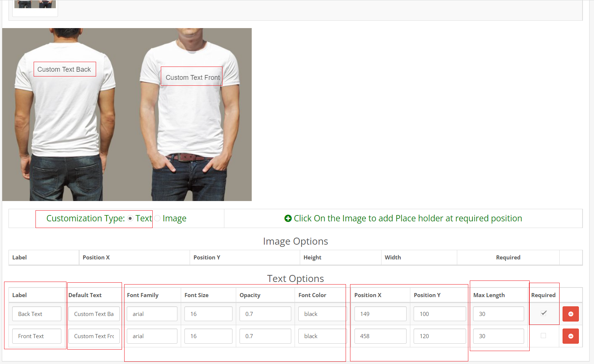Viewport: 594px width, 364px height.
Task: Click the Font Family column header
Action: (143, 295)
